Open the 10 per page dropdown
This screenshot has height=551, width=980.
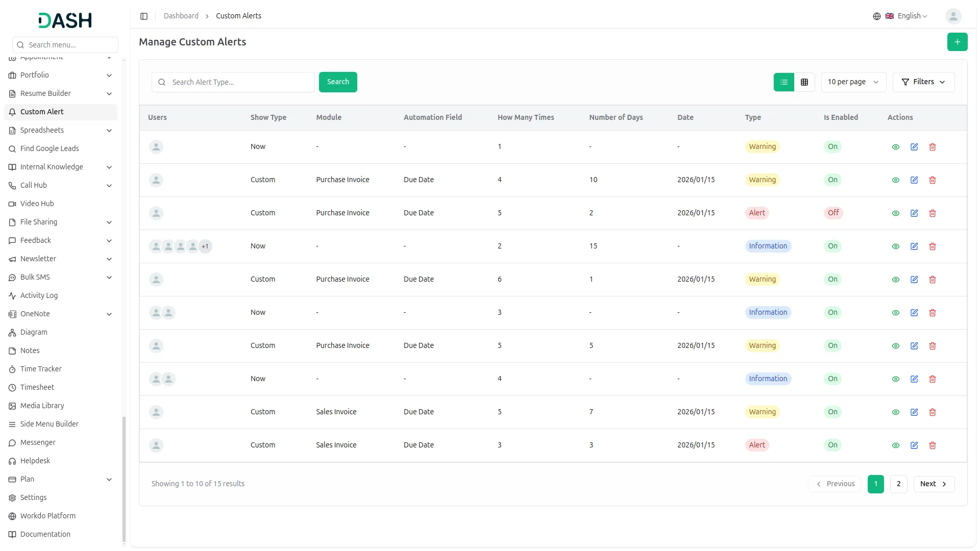coord(853,82)
